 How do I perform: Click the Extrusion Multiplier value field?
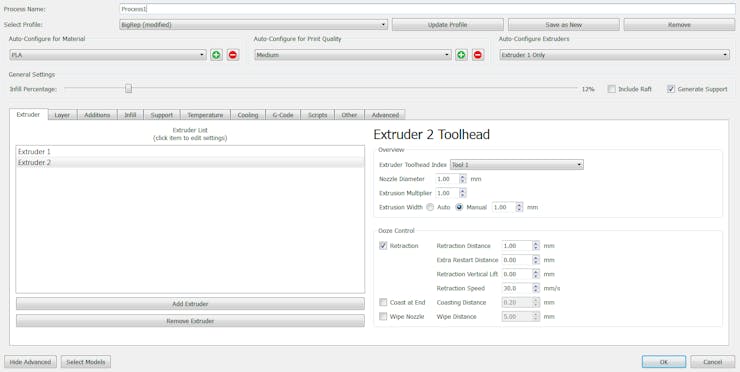[447, 193]
